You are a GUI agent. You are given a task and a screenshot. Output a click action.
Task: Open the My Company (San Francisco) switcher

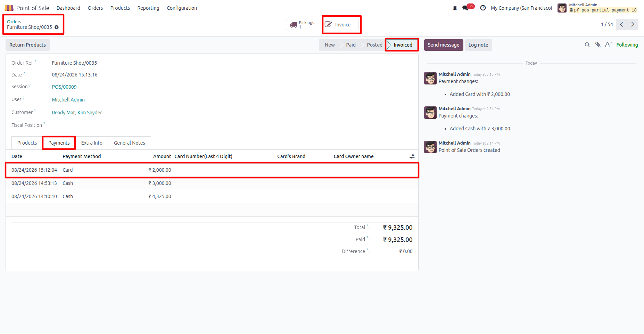521,8
